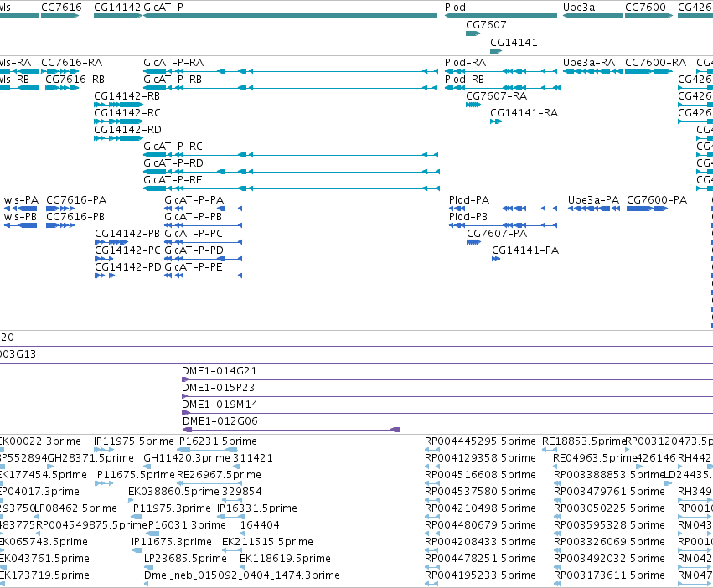This screenshot has height=588, width=713.
Task: Click the CG7616-RB transcript label
Action: point(75,79)
